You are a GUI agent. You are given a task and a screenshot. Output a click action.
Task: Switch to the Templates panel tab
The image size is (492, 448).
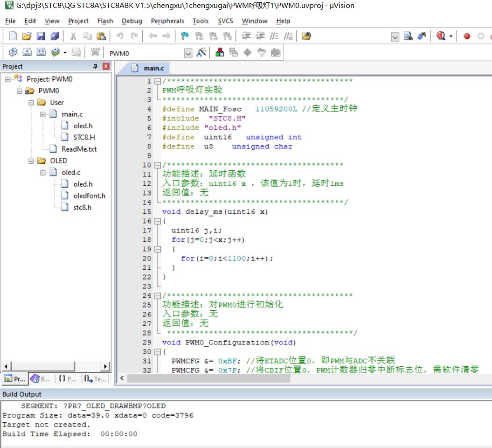(x=95, y=379)
